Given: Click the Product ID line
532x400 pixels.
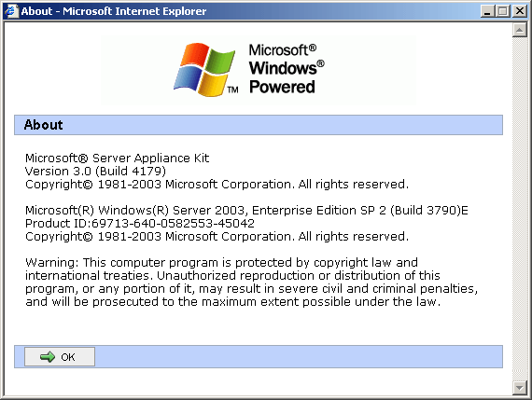Looking at the screenshot, I should [x=140, y=224].
